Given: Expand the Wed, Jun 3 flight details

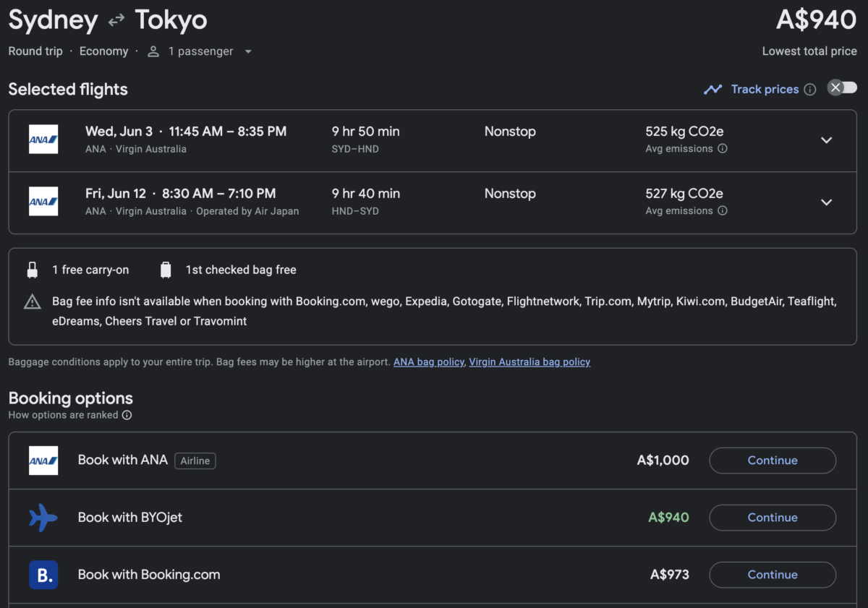Looking at the screenshot, I should [x=826, y=140].
